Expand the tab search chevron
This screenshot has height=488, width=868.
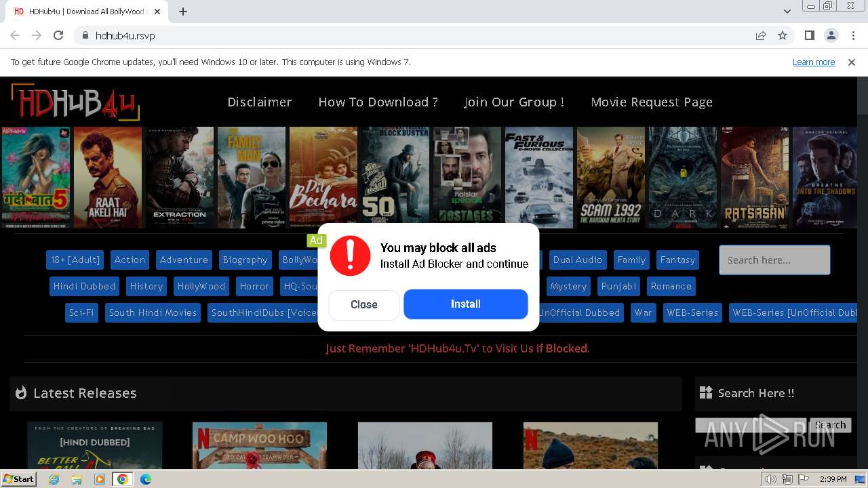pyautogui.click(x=787, y=12)
